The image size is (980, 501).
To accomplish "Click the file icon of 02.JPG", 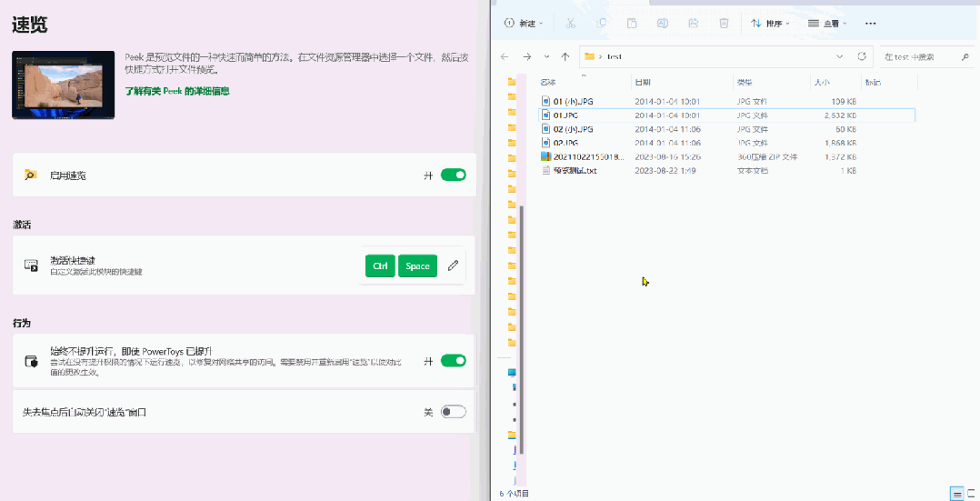I will [545, 143].
